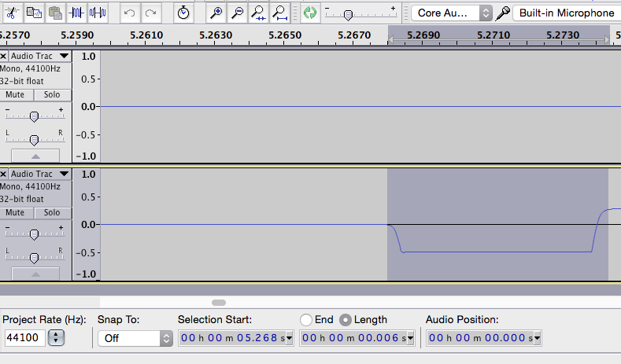The width and height of the screenshot is (621, 364).
Task: Choose the Length radio button
Action: point(346,320)
